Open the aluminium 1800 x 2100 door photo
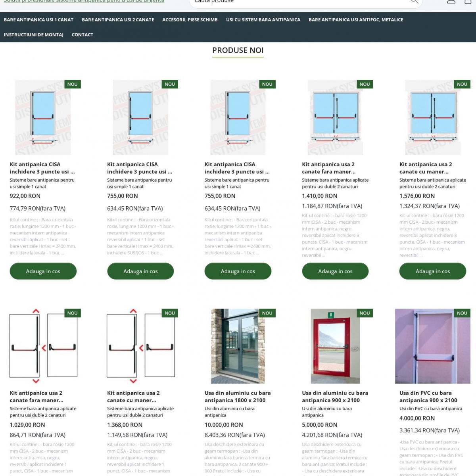 click(x=238, y=346)
